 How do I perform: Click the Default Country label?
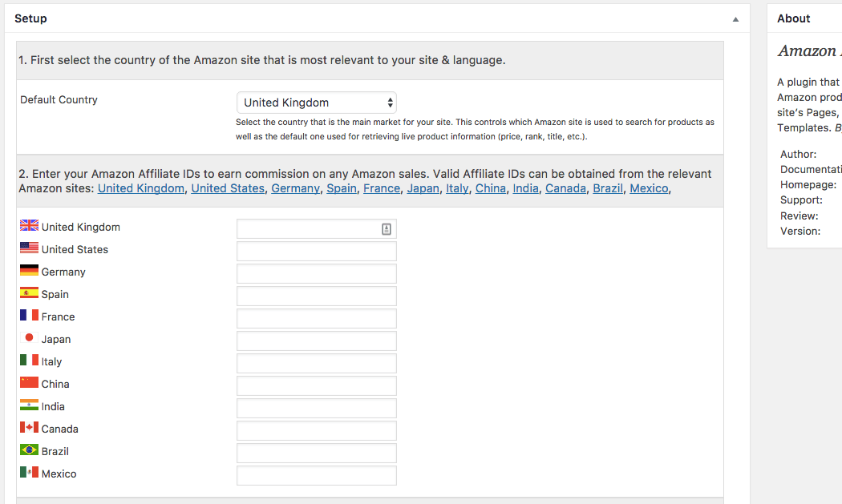(59, 100)
